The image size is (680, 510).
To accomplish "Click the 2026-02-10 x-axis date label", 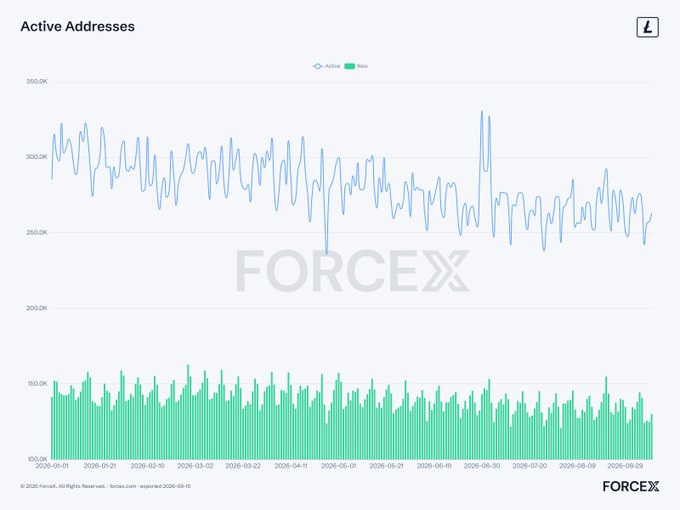I will coord(147,466).
